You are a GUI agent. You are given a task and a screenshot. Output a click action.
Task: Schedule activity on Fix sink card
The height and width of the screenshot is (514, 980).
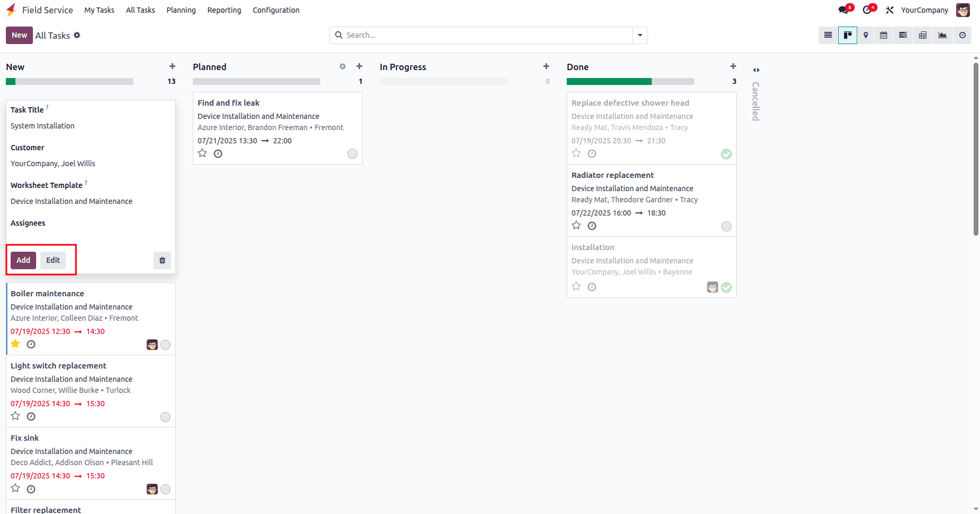[31, 489]
